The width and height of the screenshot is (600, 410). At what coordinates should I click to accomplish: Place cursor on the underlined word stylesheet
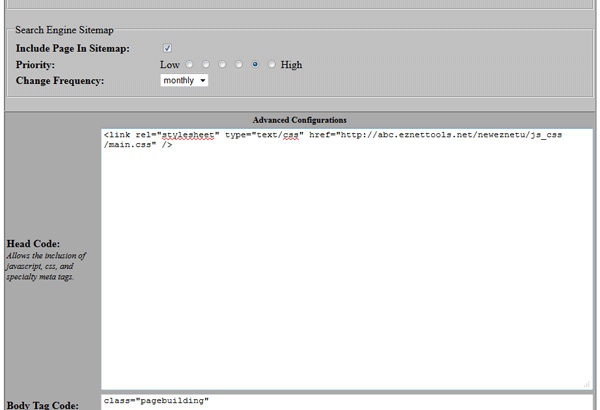(x=189, y=135)
